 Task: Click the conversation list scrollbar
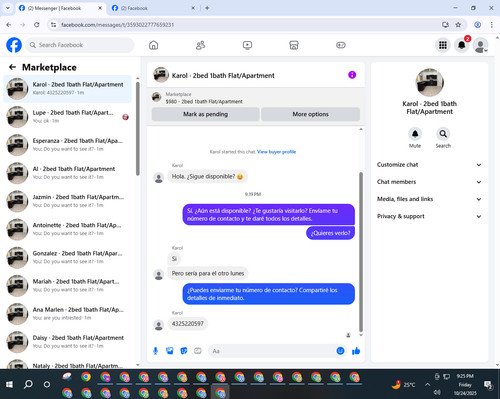[138, 128]
